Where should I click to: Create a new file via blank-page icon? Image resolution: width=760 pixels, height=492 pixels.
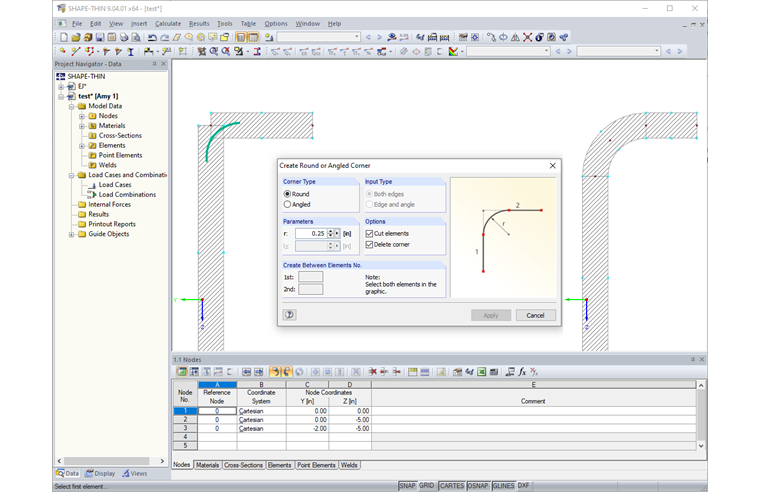click(x=64, y=37)
